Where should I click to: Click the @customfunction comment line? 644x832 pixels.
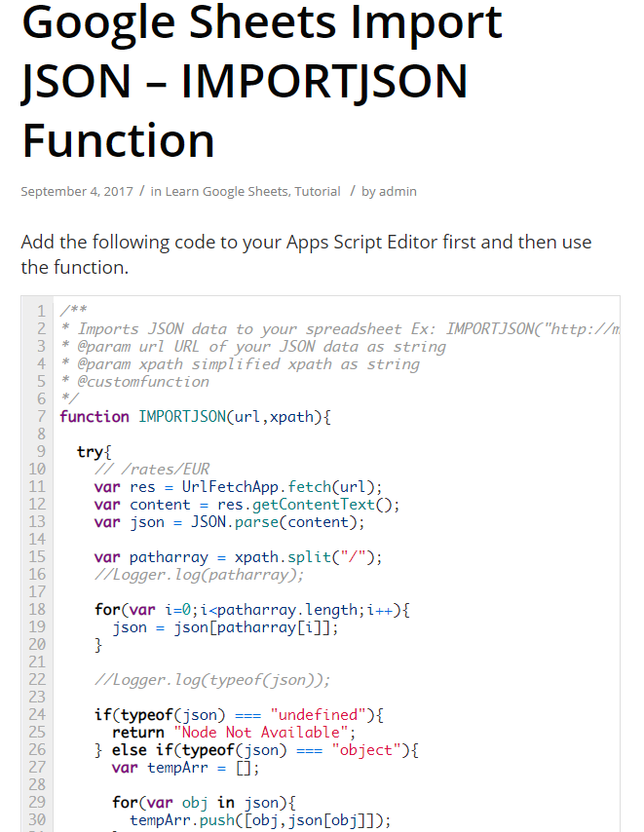[134, 382]
